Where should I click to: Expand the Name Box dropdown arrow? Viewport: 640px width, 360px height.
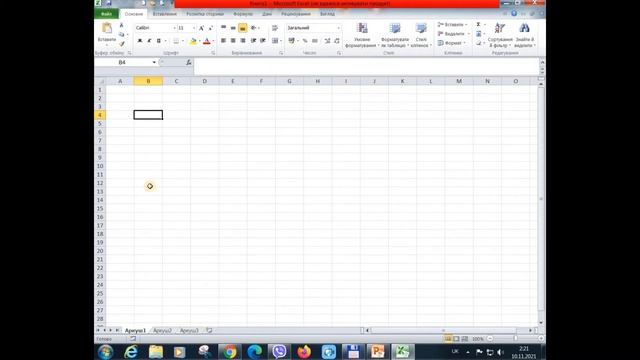(154, 62)
